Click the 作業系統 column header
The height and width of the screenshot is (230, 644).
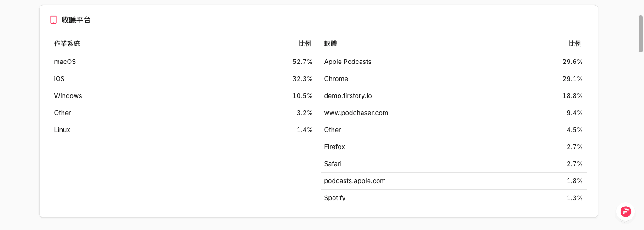pos(67,44)
